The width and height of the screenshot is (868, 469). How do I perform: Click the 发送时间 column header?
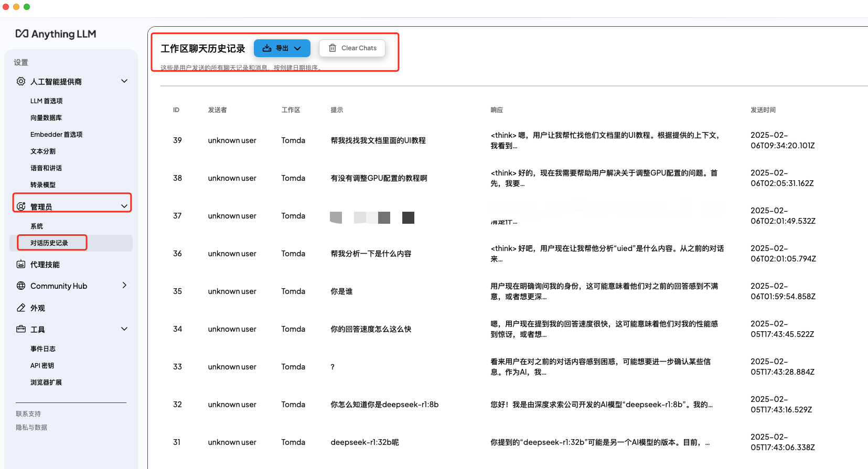pos(763,110)
